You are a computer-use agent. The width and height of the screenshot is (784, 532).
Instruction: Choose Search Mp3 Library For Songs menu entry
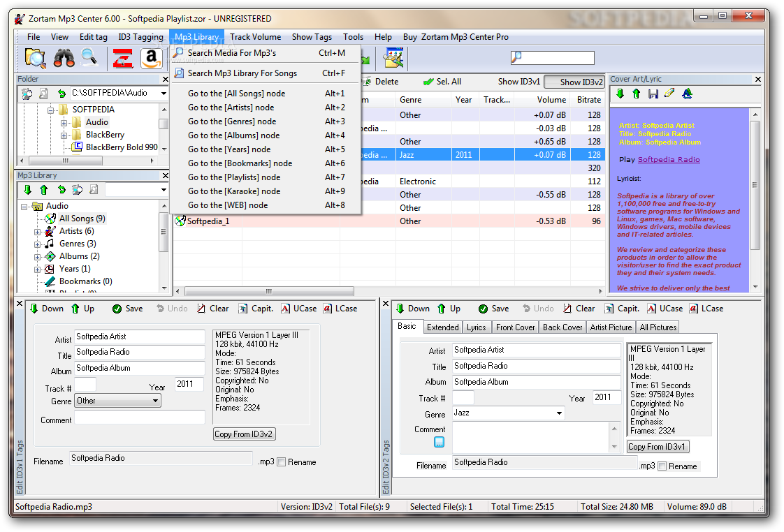pyautogui.click(x=265, y=73)
